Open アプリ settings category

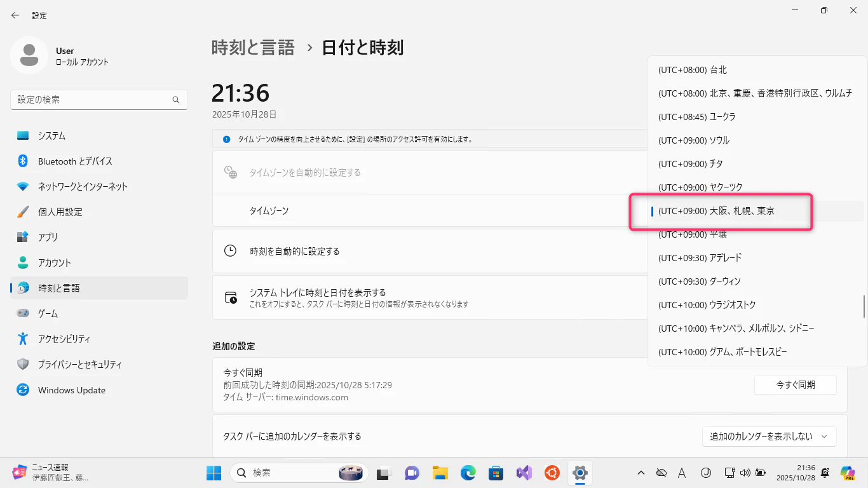tap(99, 237)
